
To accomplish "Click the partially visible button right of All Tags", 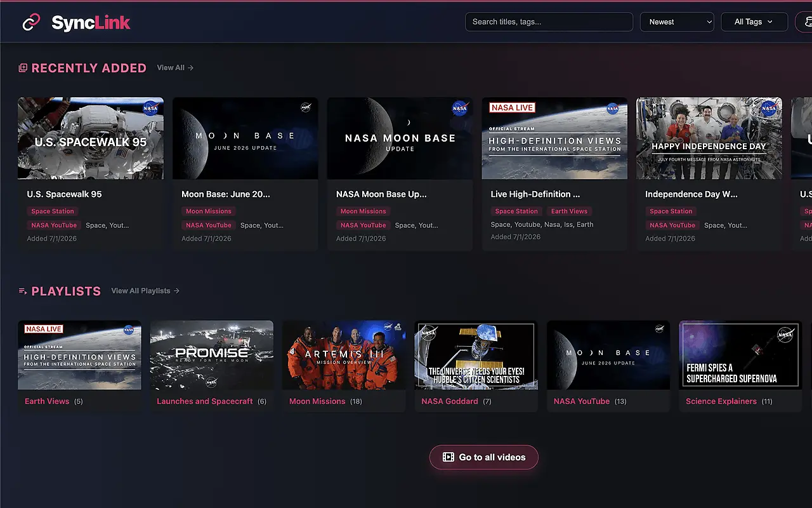I will click(x=804, y=22).
